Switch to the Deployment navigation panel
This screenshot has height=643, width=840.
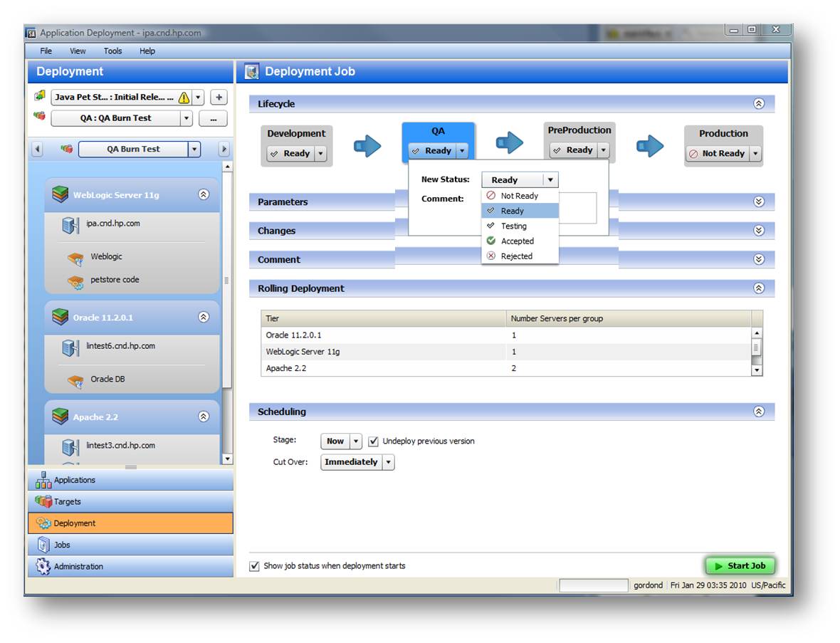131,523
